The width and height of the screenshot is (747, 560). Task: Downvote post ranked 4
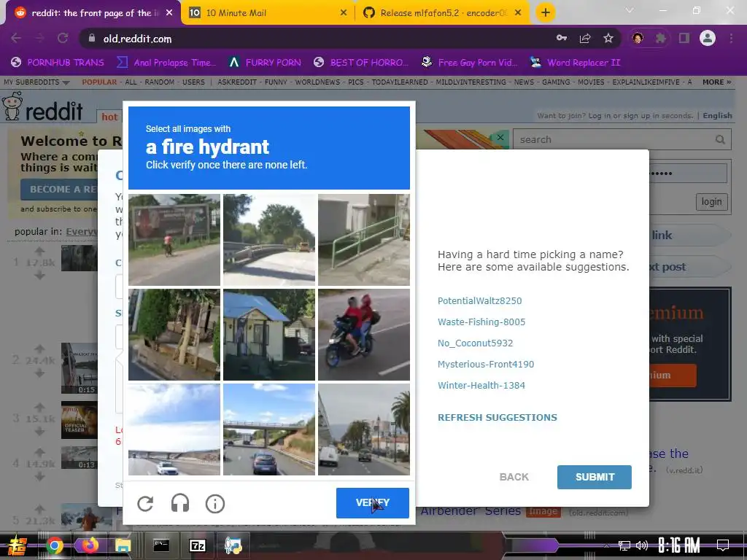(x=39, y=476)
